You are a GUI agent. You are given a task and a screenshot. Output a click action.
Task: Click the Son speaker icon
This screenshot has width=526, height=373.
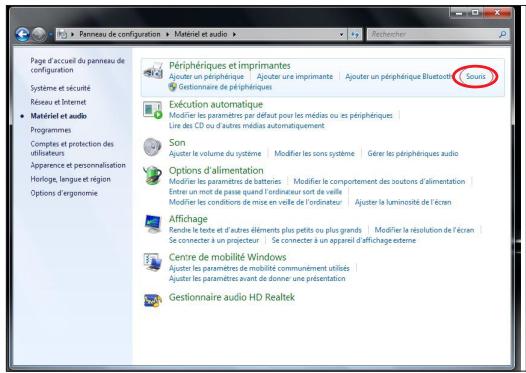pyautogui.click(x=153, y=147)
